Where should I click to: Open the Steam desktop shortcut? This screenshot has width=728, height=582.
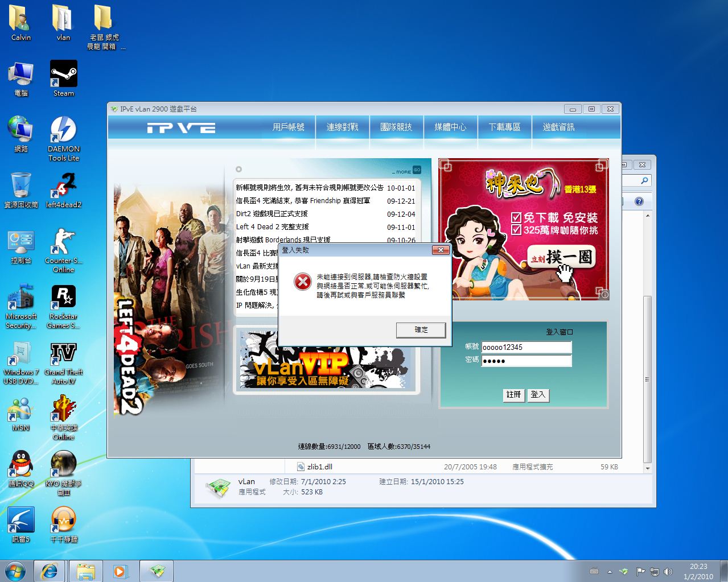tap(63, 76)
